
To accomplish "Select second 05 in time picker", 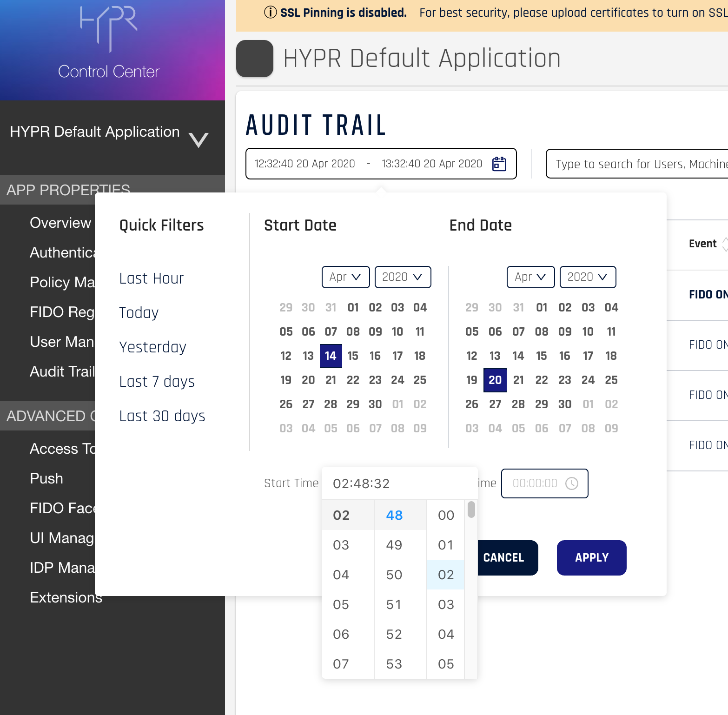I will (x=446, y=664).
